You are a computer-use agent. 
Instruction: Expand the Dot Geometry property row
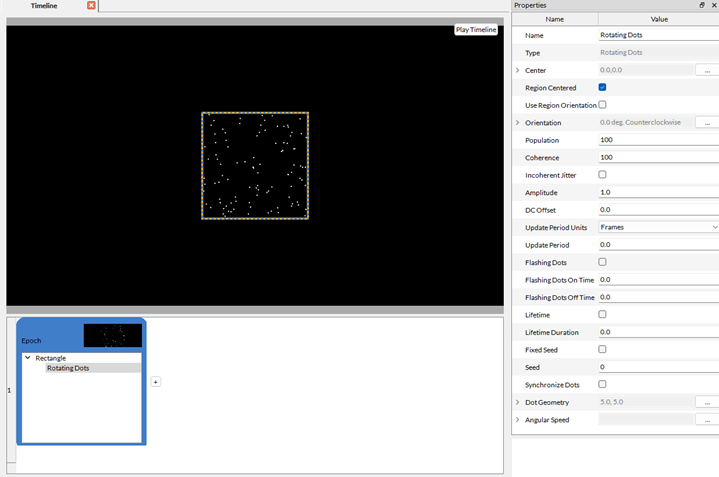[517, 402]
